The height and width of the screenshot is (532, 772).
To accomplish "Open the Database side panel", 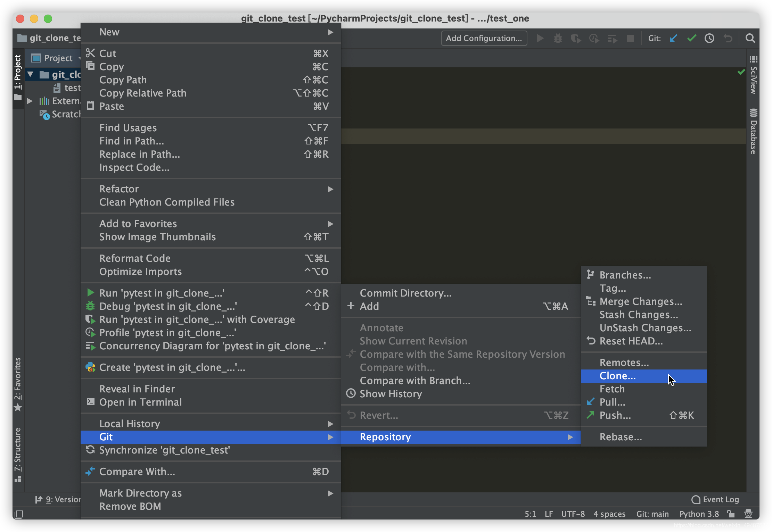I will click(x=753, y=131).
